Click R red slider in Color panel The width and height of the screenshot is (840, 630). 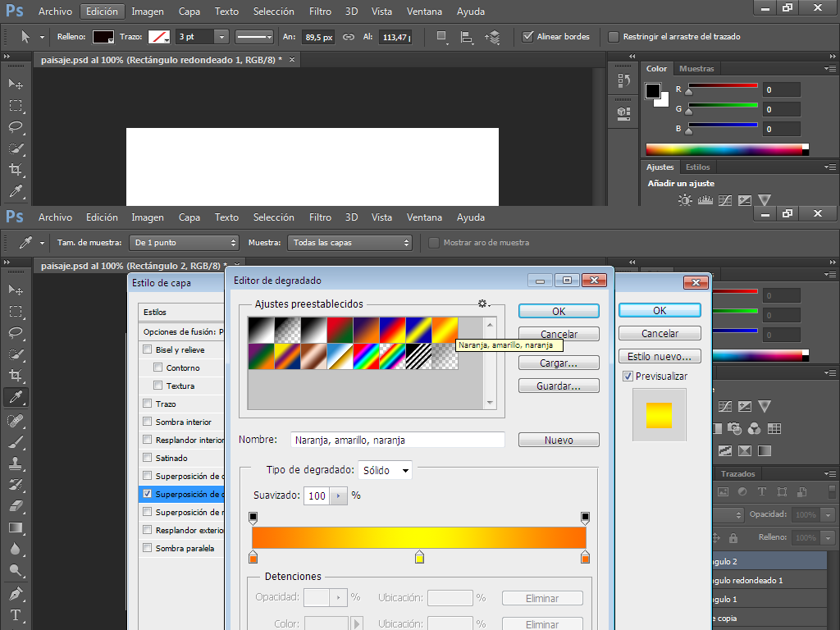pos(723,86)
